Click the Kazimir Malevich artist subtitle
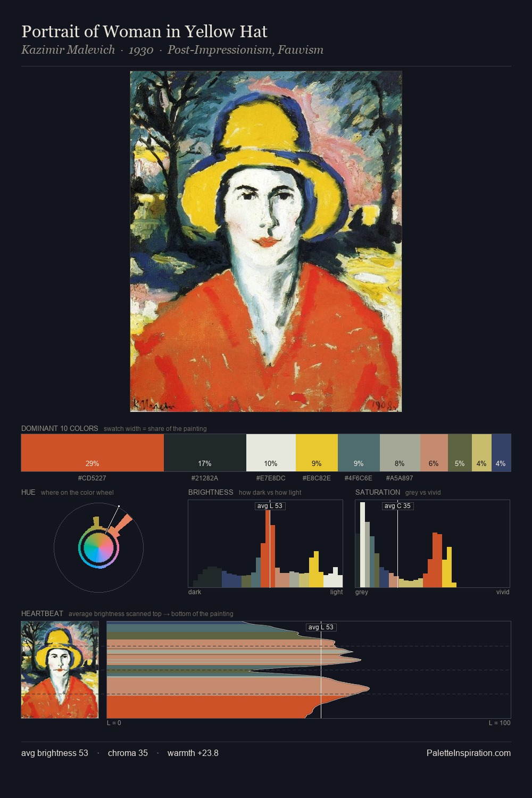The height and width of the screenshot is (798, 532). [x=68, y=50]
